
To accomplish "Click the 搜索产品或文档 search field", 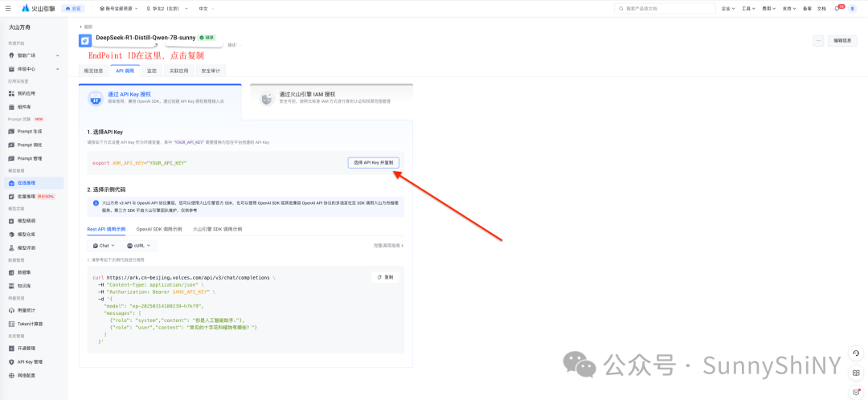I will point(665,9).
